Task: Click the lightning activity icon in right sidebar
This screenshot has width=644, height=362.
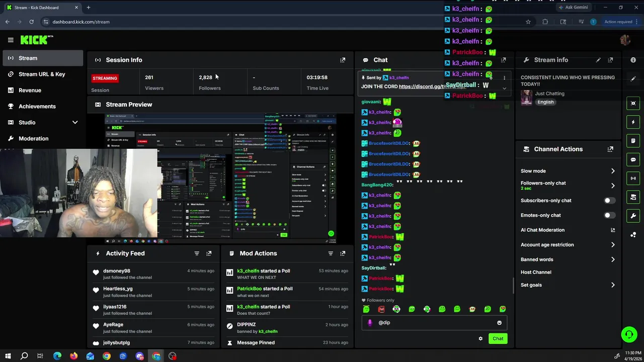Action: point(633,122)
